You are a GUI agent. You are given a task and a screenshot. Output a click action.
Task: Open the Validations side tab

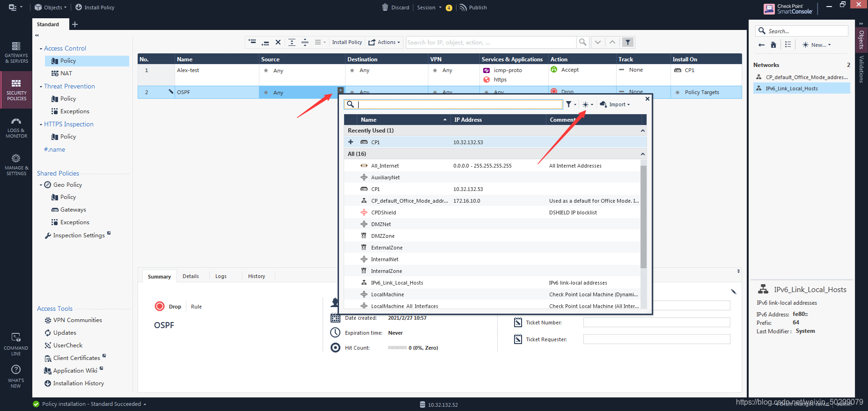861,69
